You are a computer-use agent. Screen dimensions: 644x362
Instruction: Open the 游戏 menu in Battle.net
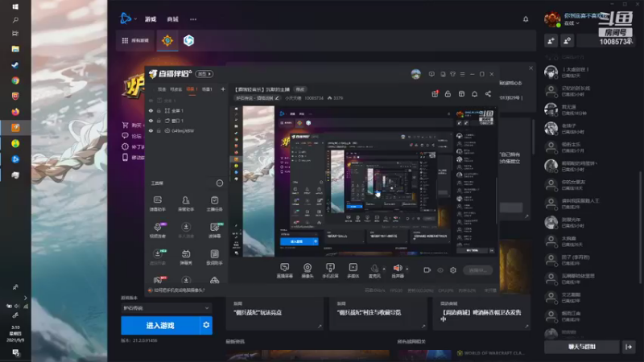click(x=151, y=19)
